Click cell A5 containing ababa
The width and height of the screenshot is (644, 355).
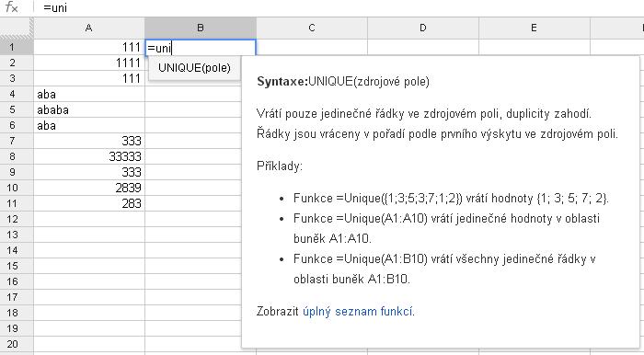[x=89, y=110]
